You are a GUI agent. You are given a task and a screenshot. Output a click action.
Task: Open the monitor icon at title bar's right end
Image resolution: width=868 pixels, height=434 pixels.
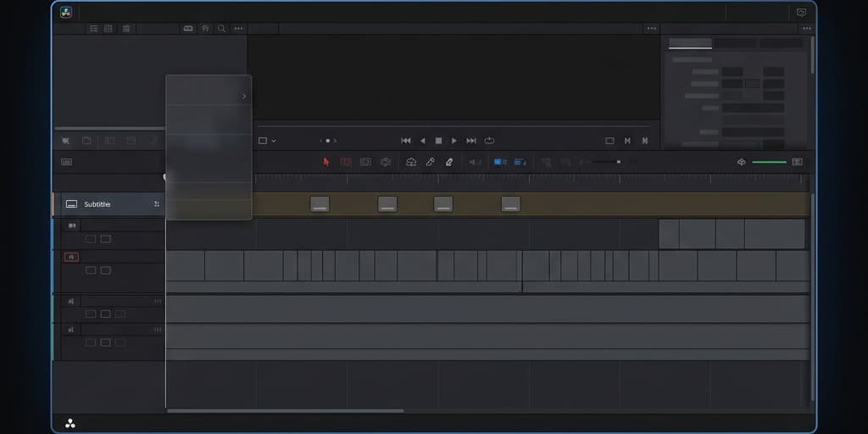tap(801, 12)
